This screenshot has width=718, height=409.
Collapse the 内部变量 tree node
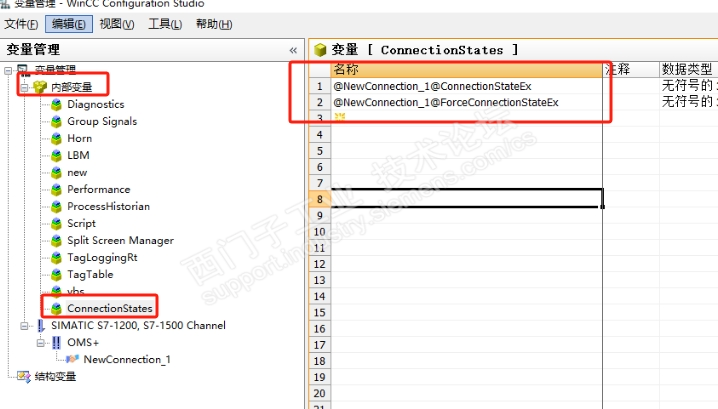point(24,87)
